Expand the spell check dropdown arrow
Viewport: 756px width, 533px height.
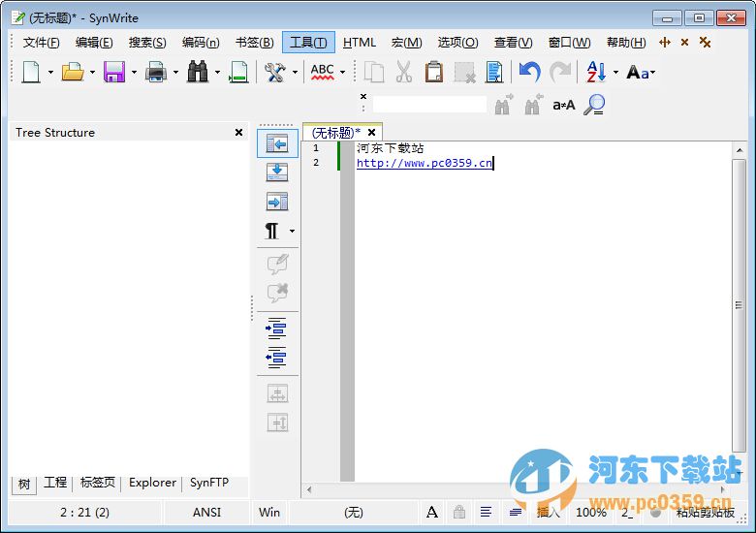tap(342, 73)
